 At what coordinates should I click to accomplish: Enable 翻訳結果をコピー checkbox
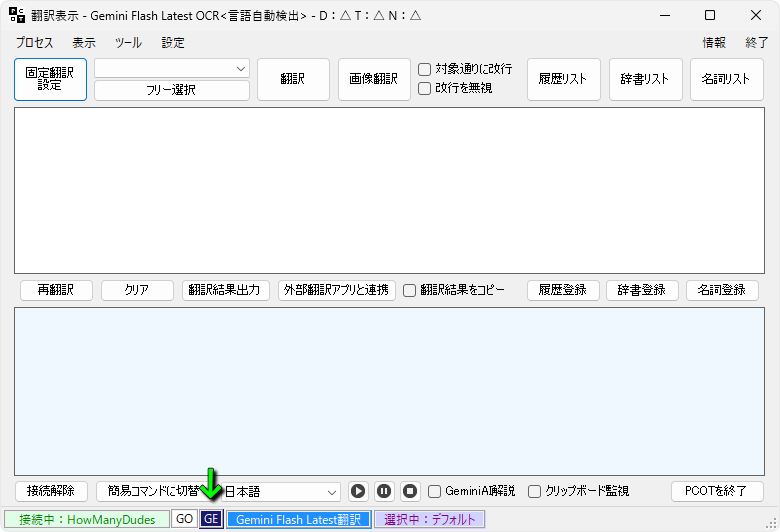point(409,290)
